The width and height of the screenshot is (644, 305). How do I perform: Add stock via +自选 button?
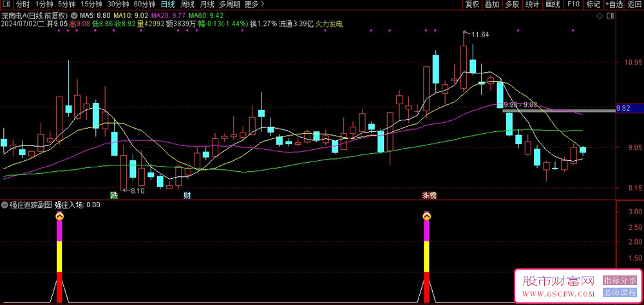coord(614,5)
